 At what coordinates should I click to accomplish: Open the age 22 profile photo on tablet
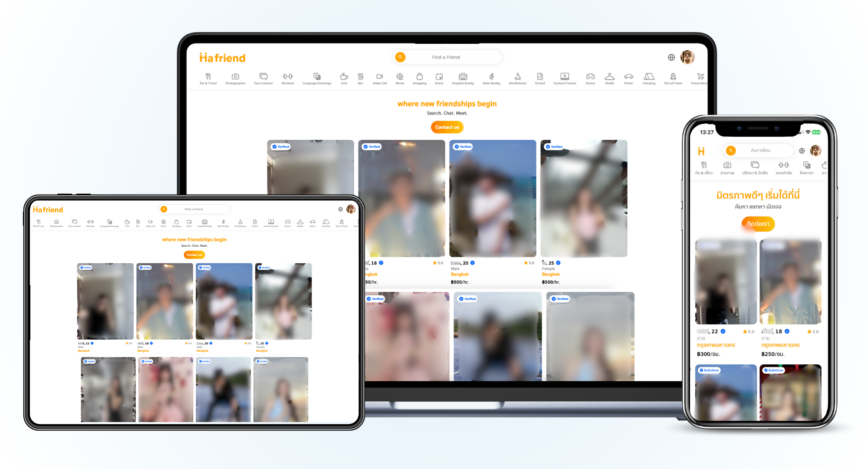(x=105, y=301)
